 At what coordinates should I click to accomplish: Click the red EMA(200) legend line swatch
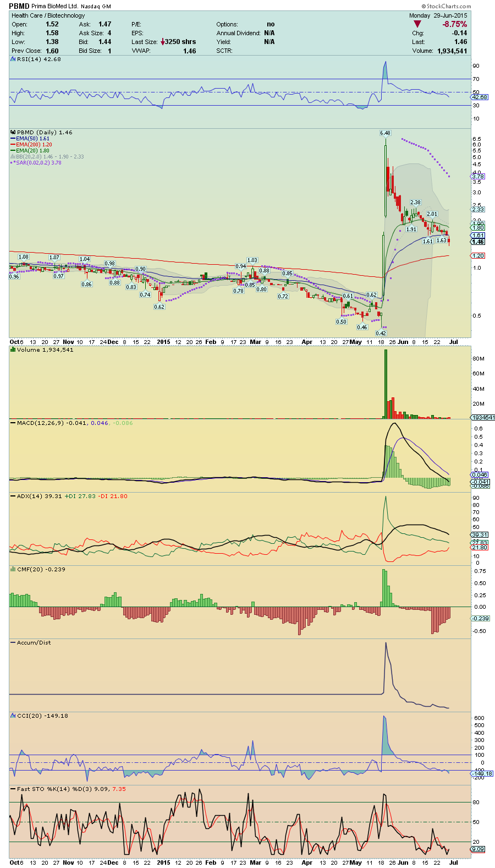tap(13, 145)
